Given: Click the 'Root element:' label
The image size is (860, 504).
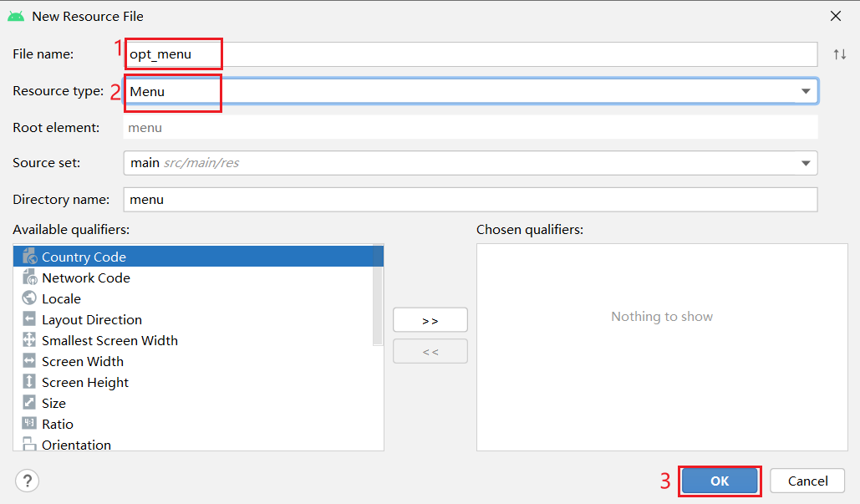Looking at the screenshot, I should (x=57, y=127).
